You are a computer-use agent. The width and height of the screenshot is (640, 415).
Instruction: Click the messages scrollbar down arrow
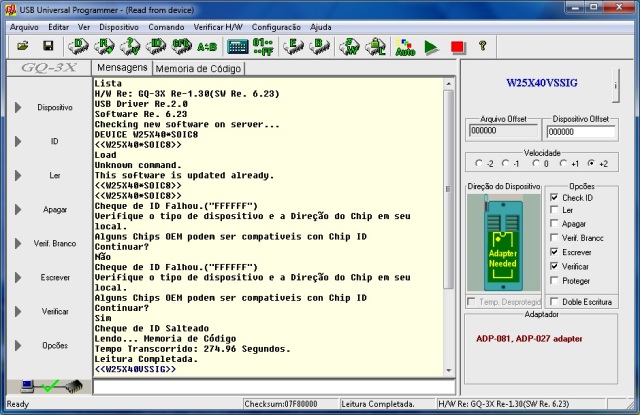[x=449, y=371]
